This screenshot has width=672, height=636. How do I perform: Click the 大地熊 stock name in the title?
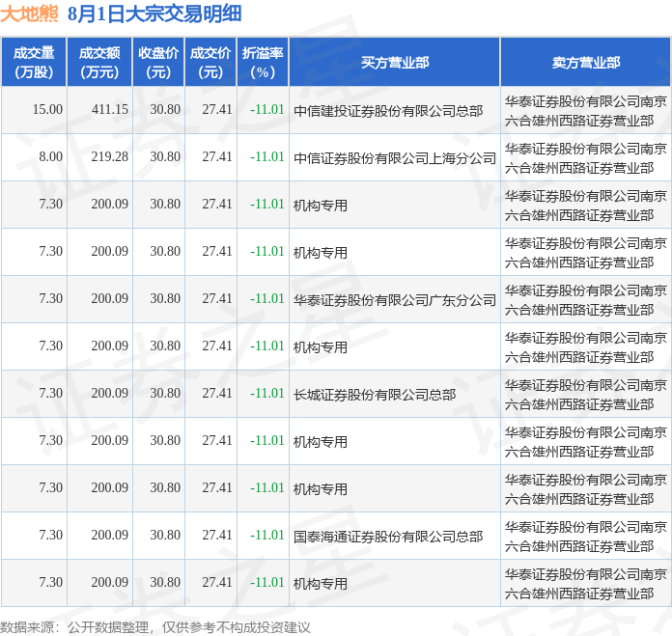coord(29,14)
